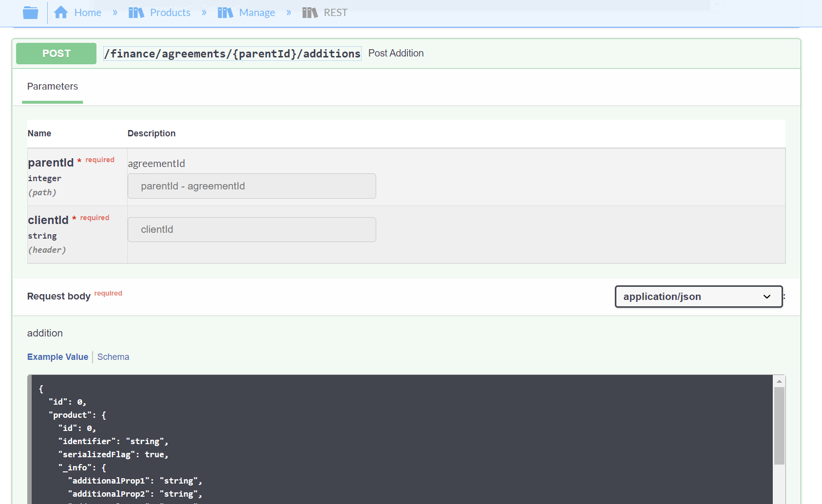The width and height of the screenshot is (822, 504).
Task: Click the Name column header
Action: 39,133
